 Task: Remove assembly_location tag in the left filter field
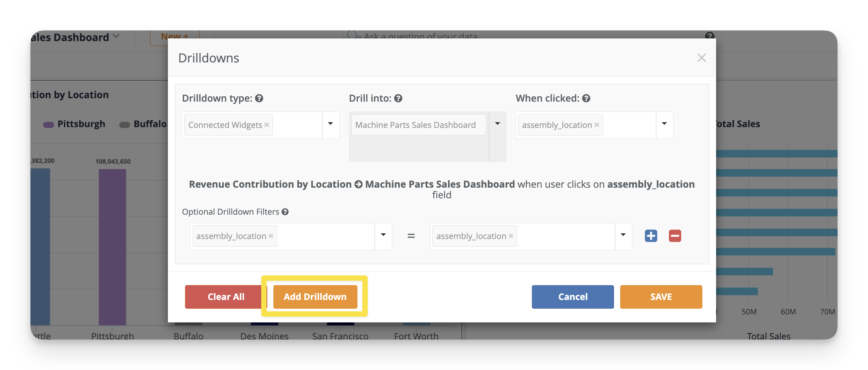coord(271,236)
